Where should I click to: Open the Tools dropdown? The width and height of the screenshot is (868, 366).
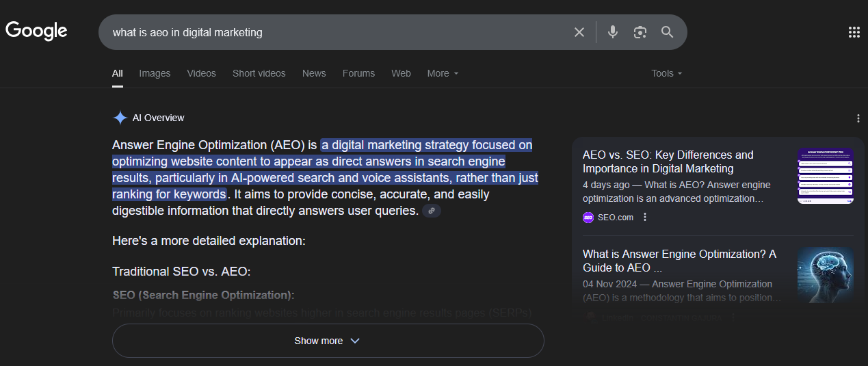[x=667, y=73]
